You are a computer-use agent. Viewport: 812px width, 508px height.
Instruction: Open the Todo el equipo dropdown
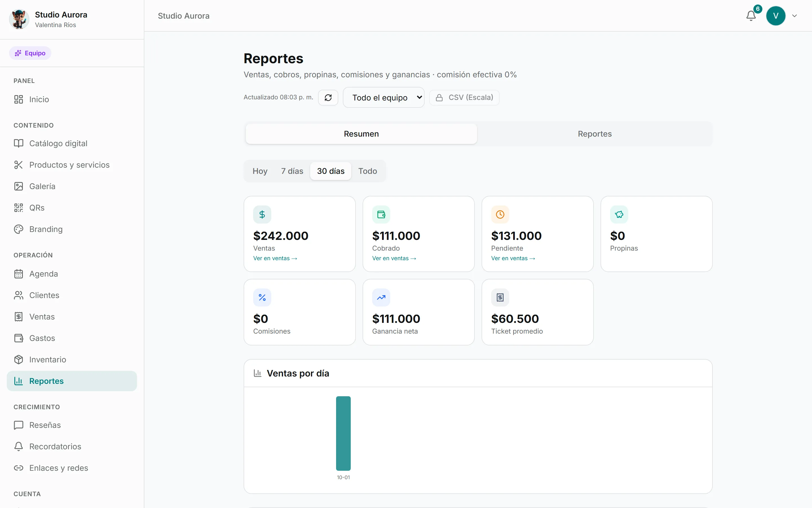(x=383, y=97)
